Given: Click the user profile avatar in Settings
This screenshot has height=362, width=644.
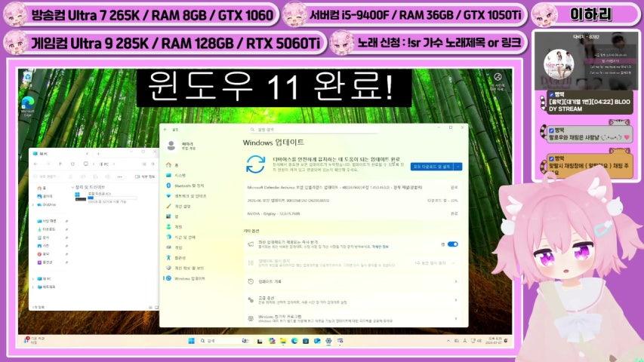Looking at the screenshot, I should pyautogui.click(x=171, y=146).
